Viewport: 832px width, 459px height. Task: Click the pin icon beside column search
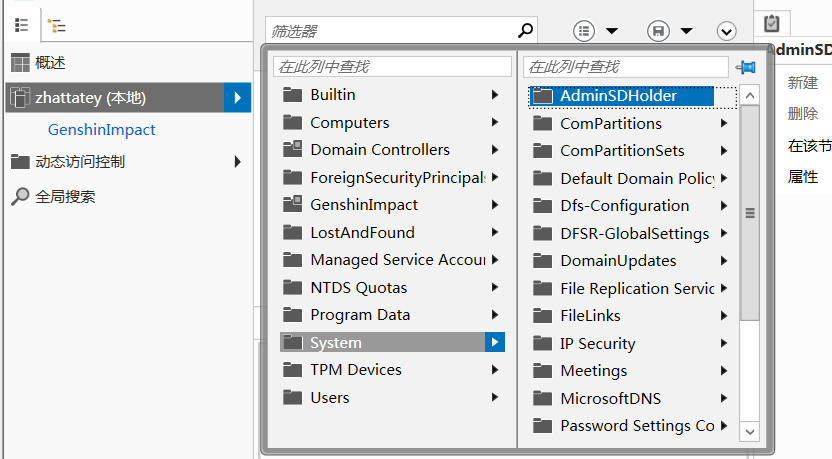pyautogui.click(x=745, y=67)
